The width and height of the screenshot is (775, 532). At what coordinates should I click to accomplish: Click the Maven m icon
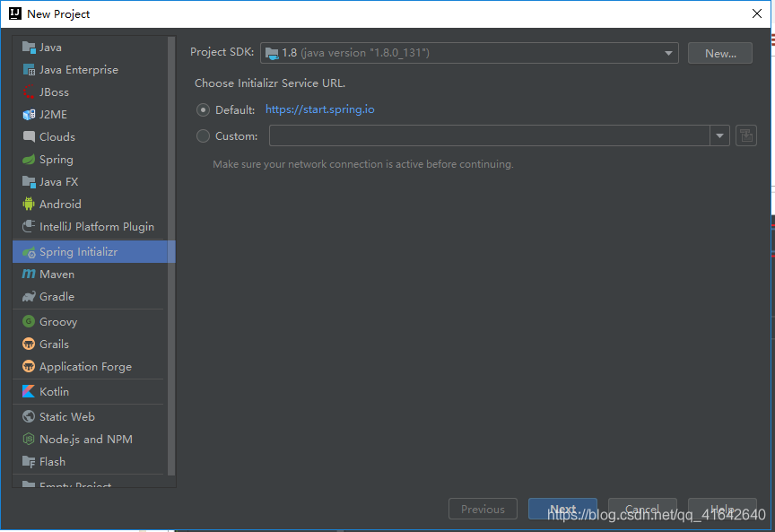tap(29, 274)
